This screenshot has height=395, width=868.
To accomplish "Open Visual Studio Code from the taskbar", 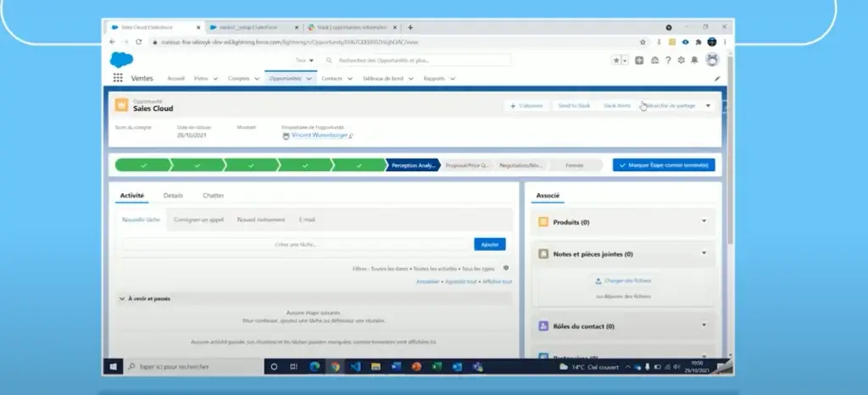I will pyautogui.click(x=355, y=366).
